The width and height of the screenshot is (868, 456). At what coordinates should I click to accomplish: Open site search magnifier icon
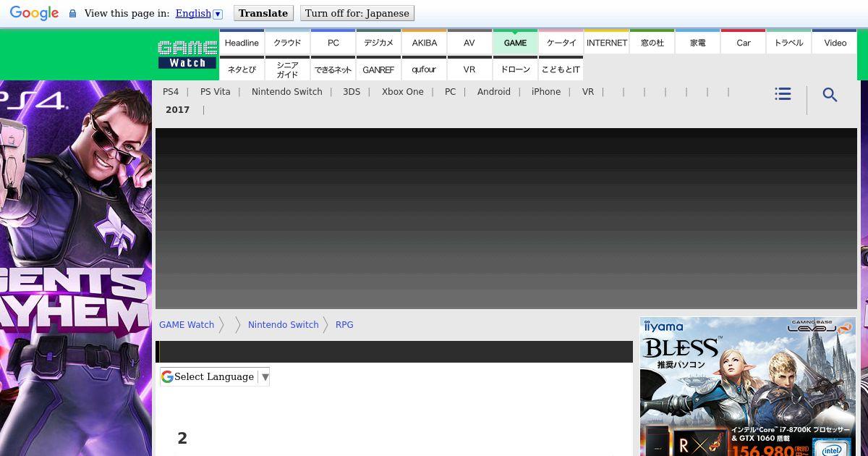click(x=830, y=95)
